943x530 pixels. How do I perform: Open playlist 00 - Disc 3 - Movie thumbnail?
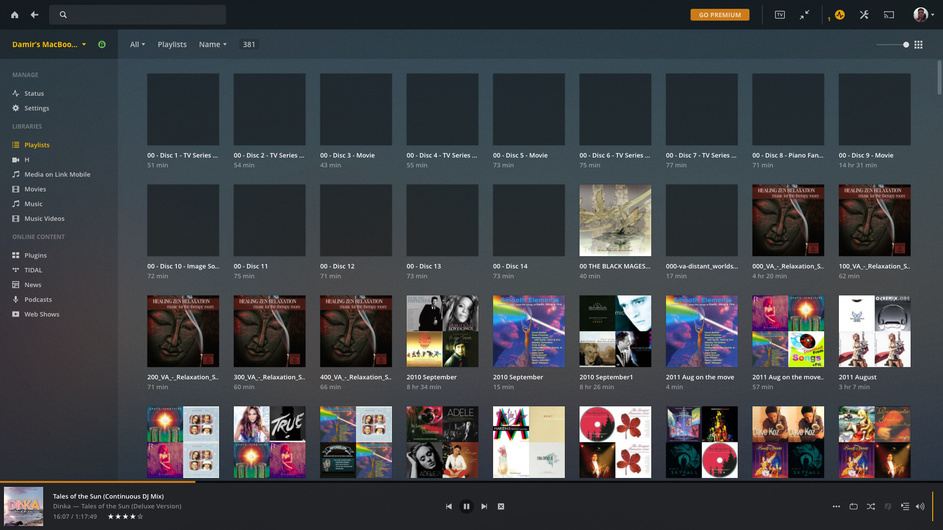356,109
